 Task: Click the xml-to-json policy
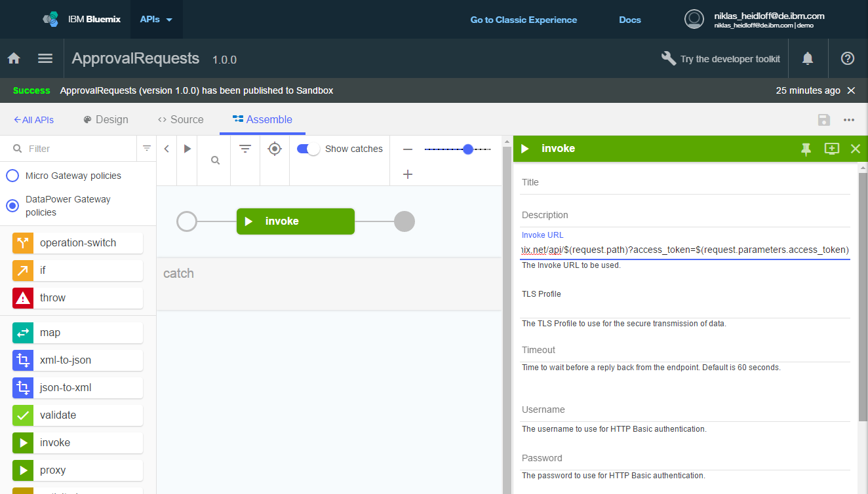click(x=77, y=360)
